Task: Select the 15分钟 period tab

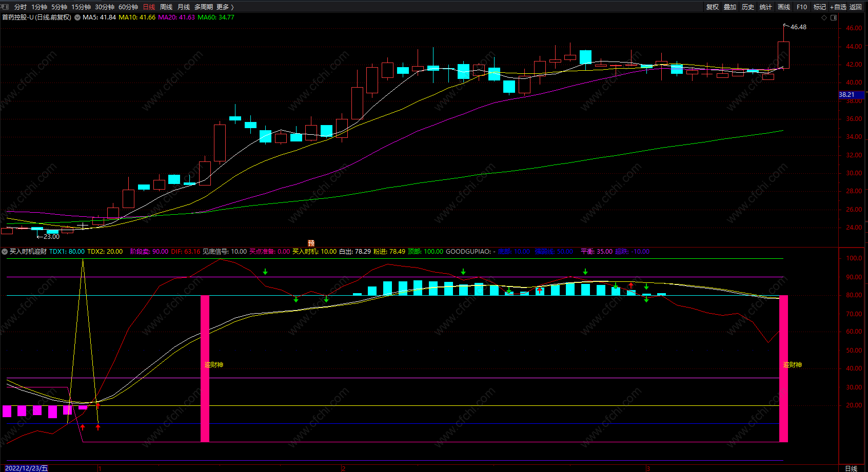Action: [x=81, y=7]
